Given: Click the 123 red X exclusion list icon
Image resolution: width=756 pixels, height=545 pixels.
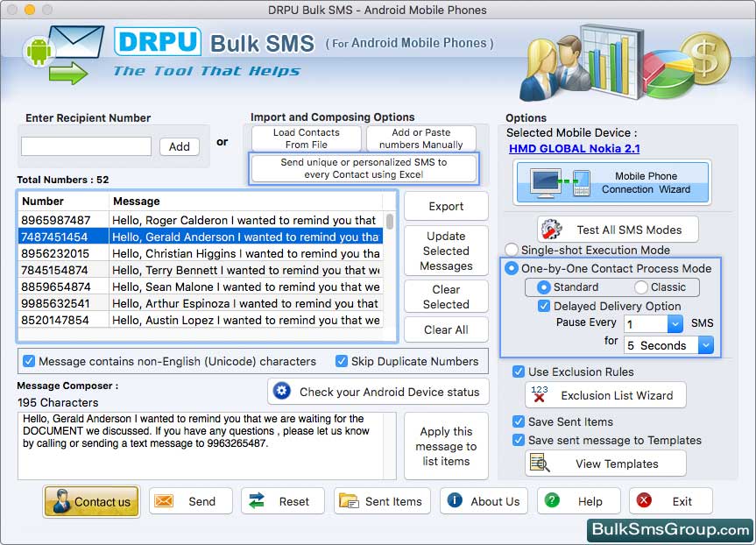Looking at the screenshot, I should click(x=540, y=394).
